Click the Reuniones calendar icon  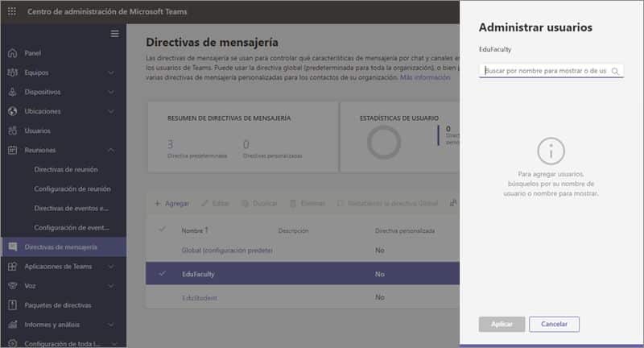pyautogui.click(x=12, y=150)
